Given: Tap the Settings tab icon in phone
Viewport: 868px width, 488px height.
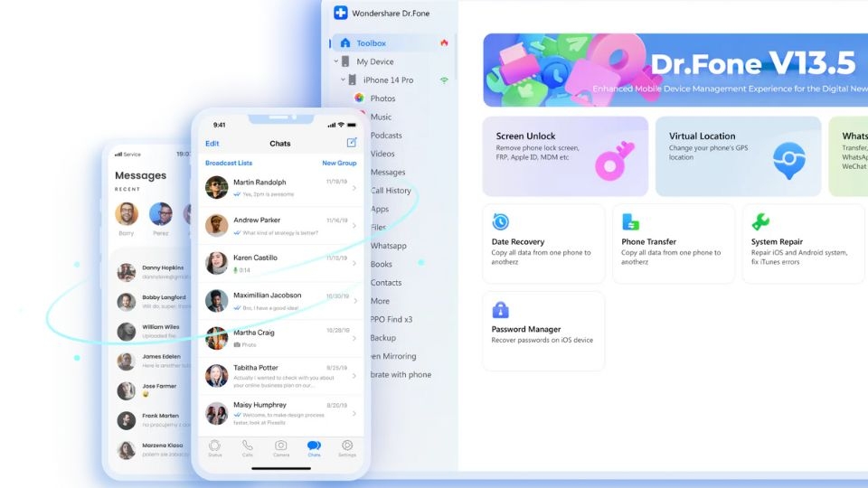Looking at the screenshot, I should 347,447.
